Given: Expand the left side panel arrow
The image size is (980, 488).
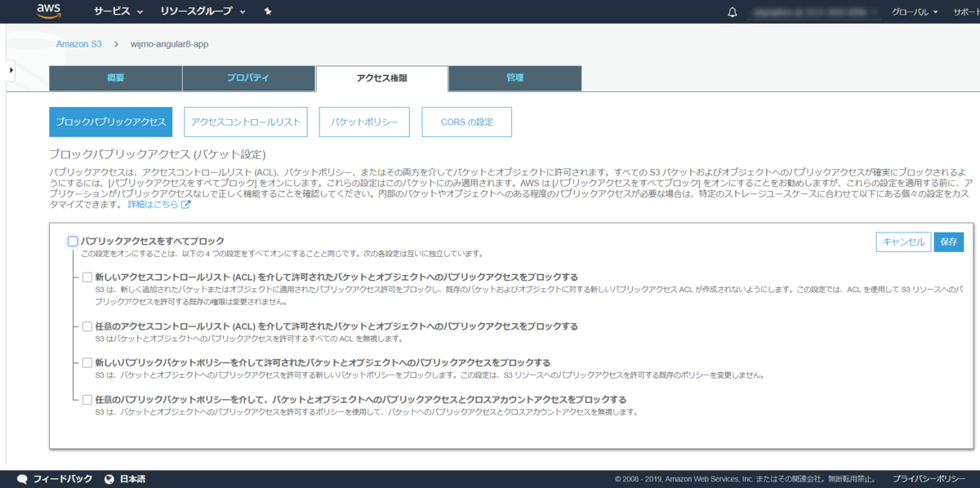Looking at the screenshot, I should click(x=11, y=70).
